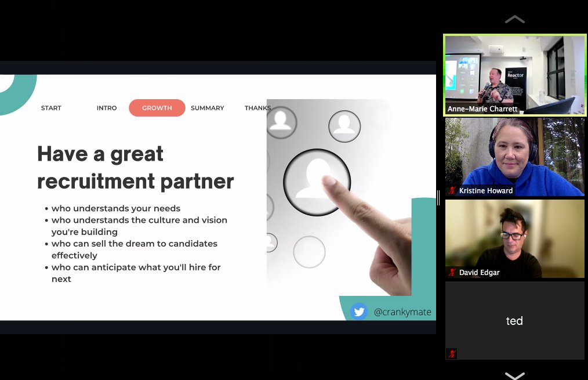Screen dimensions: 588x380
Task: Click bullet 'who understands your needs'
Action: (115, 208)
